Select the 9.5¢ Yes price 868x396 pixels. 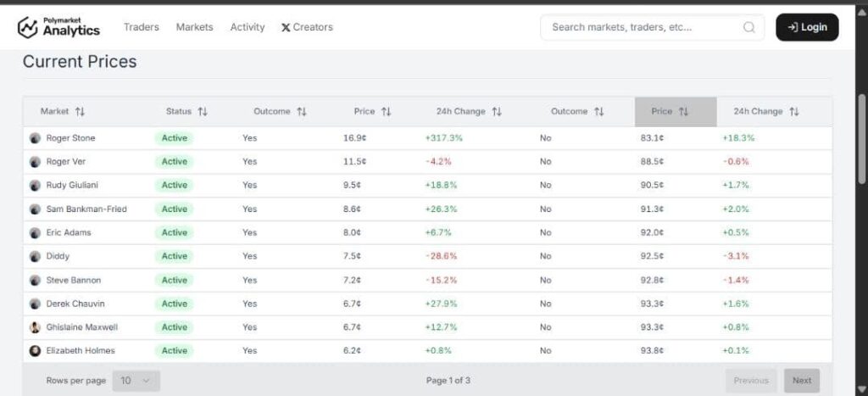coord(352,185)
